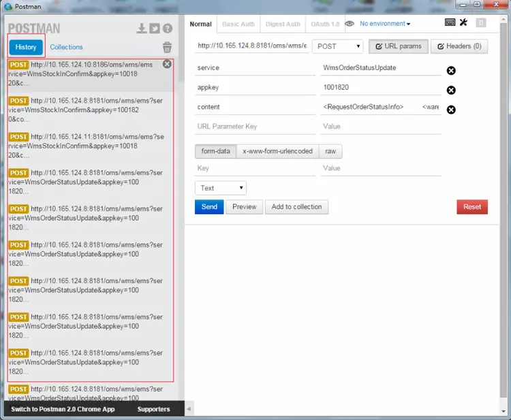
Task: Toggle environment quick look eye icon
Action: [350, 24]
